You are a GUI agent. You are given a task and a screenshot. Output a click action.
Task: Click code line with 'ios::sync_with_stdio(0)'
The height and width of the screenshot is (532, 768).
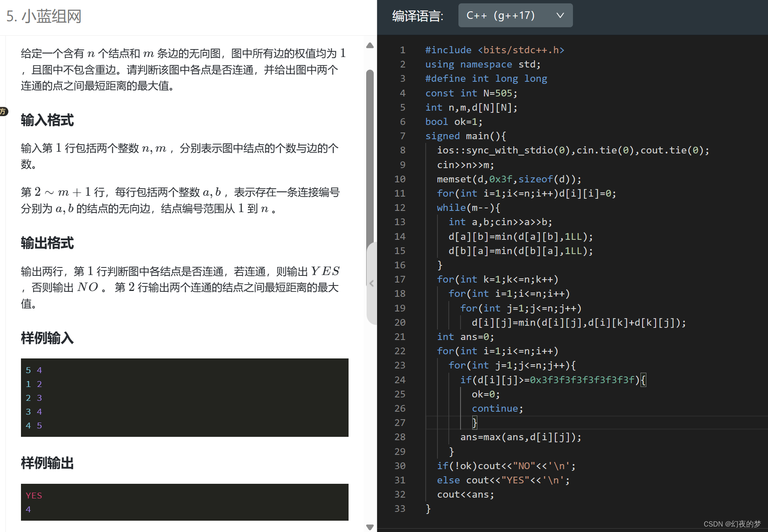(573, 150)
